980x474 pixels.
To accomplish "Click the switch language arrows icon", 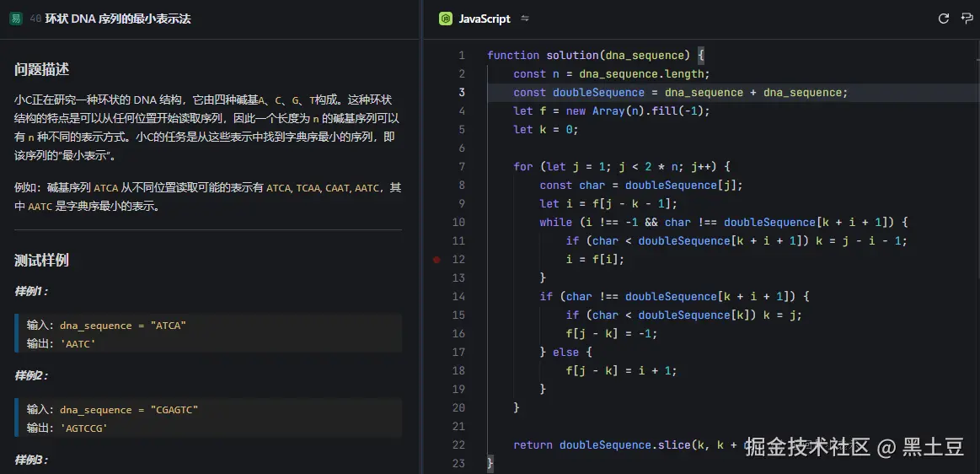I will [525, 19].
